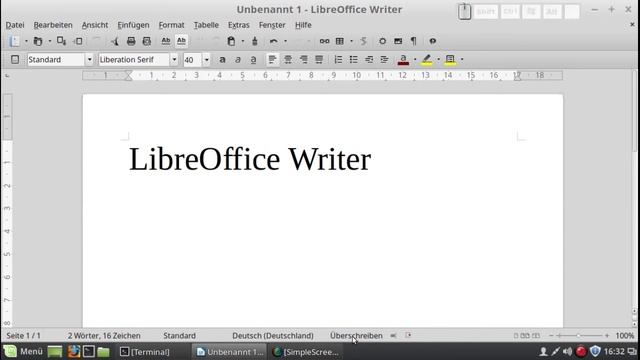
Task: Toggle automatic spell checking
Action: point(181,41)
